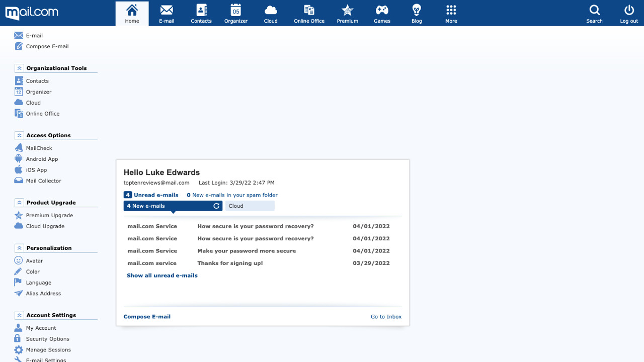Click Alias Address paper plane icon
Viewport: 644px width, 362px height.
[19, 294]
